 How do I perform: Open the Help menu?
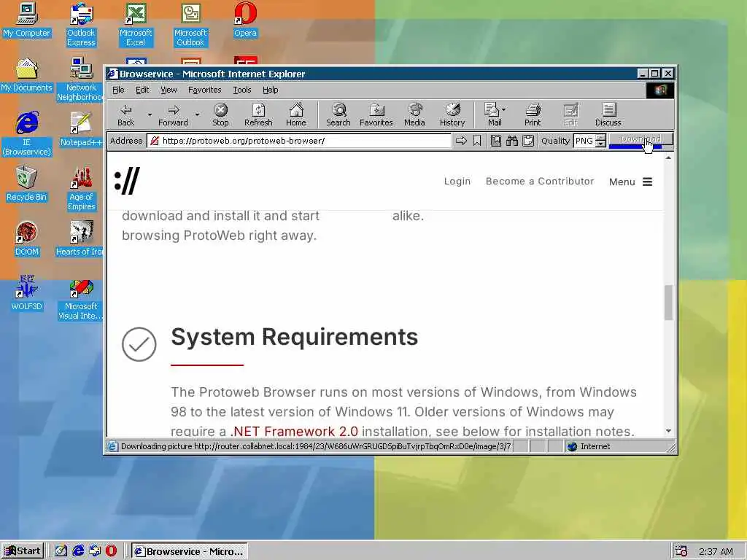point(270,90)
